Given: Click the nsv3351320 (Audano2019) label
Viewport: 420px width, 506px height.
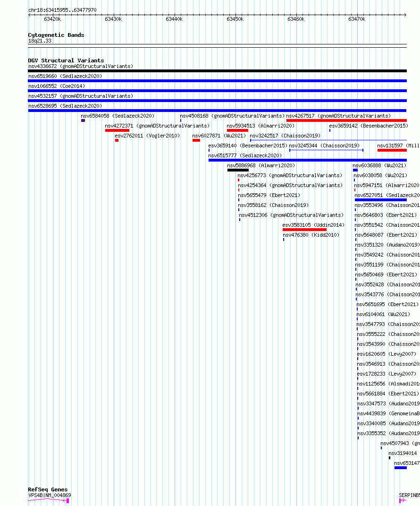Looking at the screenshot, I should [x=387, y=245].
